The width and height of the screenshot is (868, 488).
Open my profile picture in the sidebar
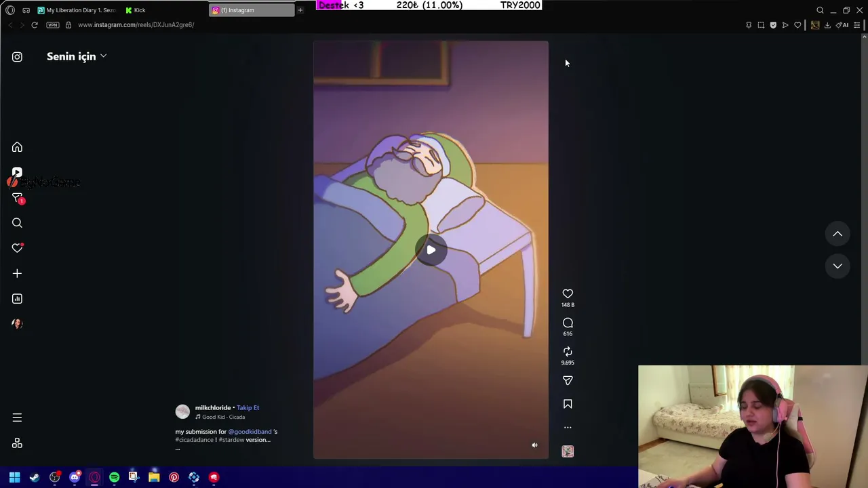[x=17, y=323]
